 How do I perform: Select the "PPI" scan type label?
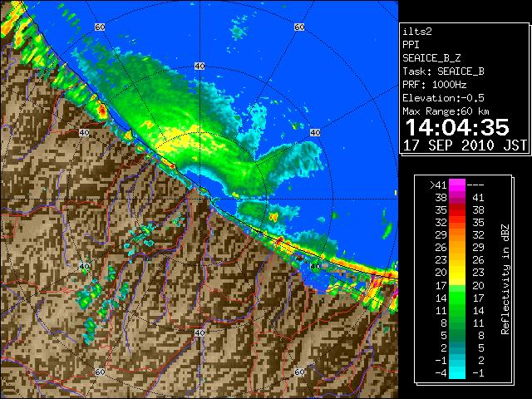tap(411, 45)
